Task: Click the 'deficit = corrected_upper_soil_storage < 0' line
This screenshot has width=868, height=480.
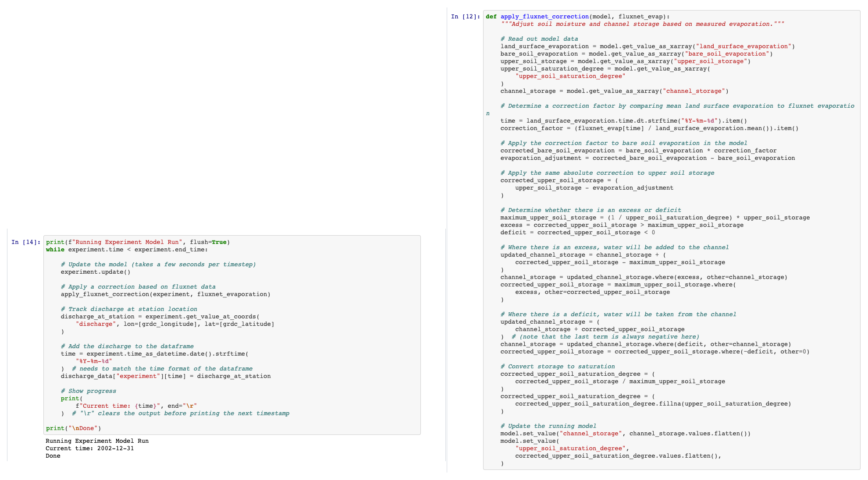Action: [578, 233]
